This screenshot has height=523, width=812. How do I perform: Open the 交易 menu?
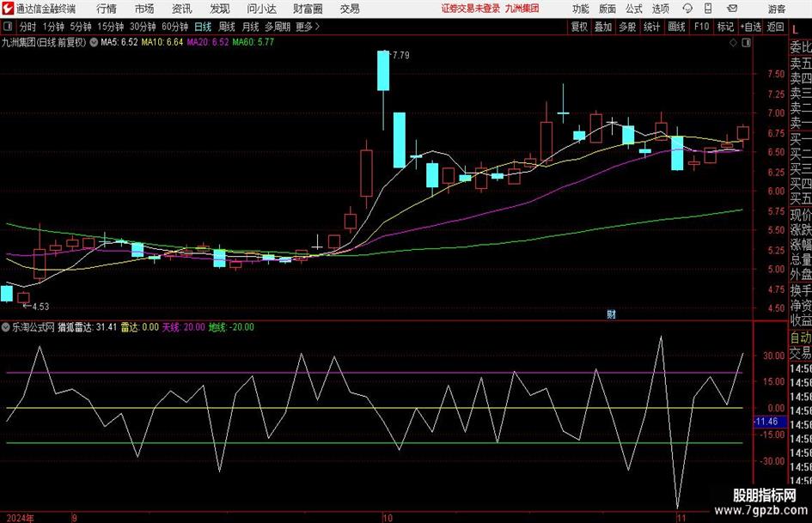click(x=350, y=9)
